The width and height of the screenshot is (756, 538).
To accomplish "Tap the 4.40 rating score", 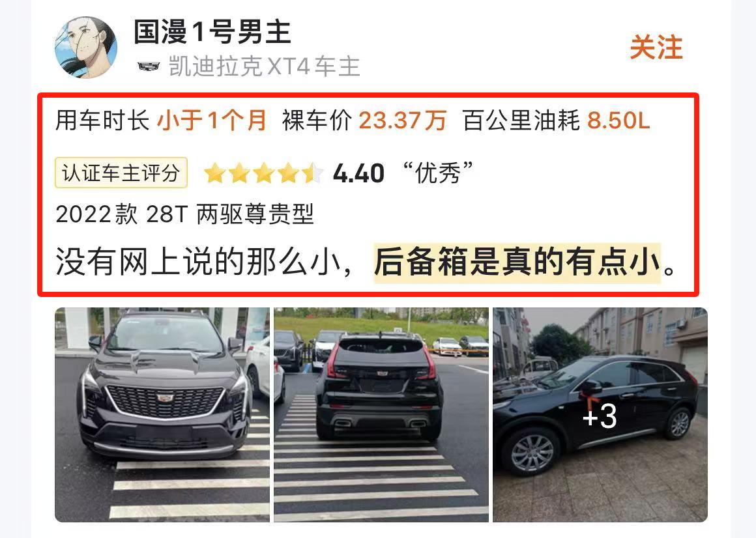I will coord(358,173).
